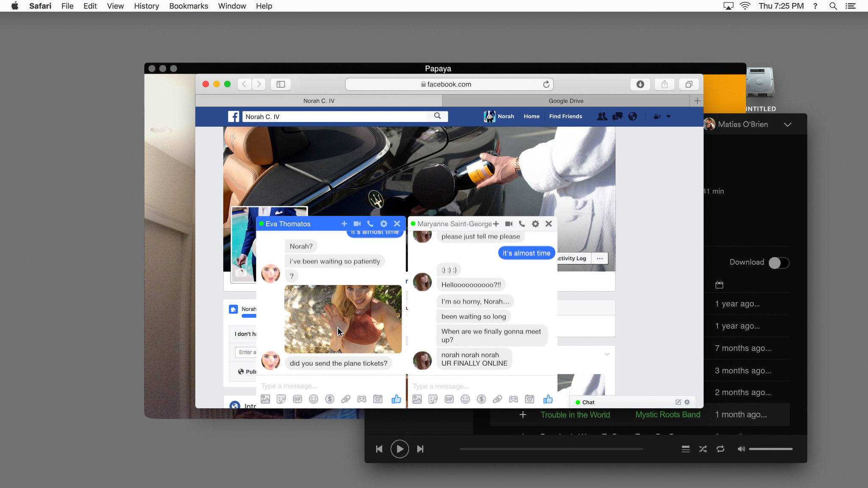
Task: Click the Play button in the music player
Action: (x=399, y=449)
